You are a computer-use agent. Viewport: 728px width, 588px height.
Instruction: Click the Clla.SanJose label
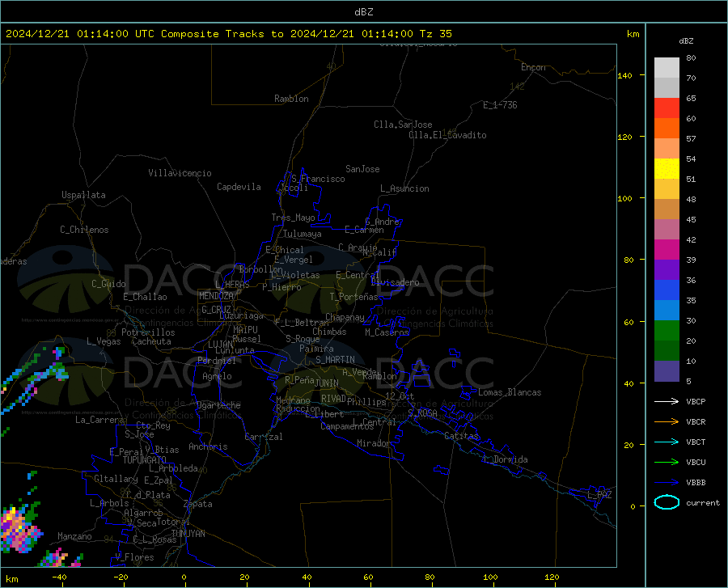click(403, 125)
